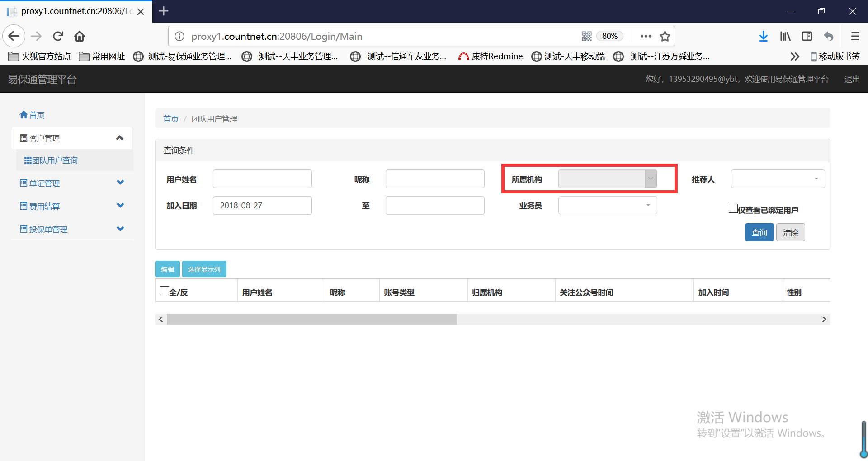Viewport: 868px width, 461px height.
Task: Open the downloads arrow icon
Action: point(763,36)
